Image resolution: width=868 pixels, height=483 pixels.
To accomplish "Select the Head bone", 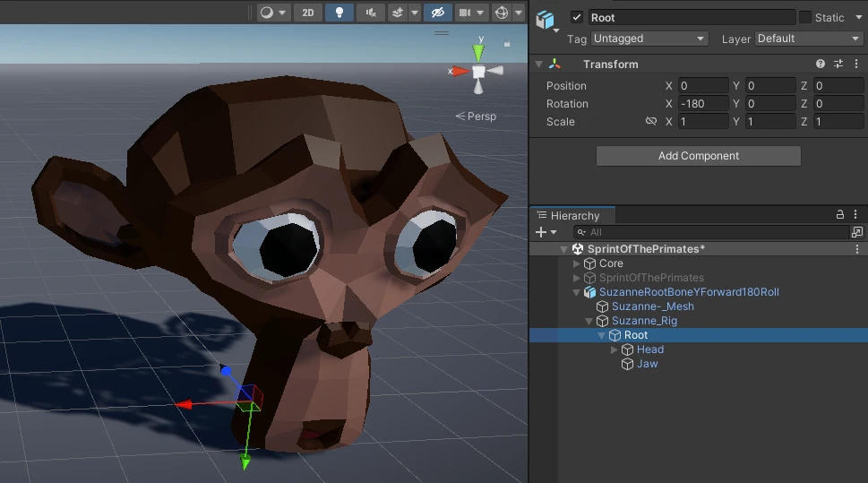I will coord(650,350).
